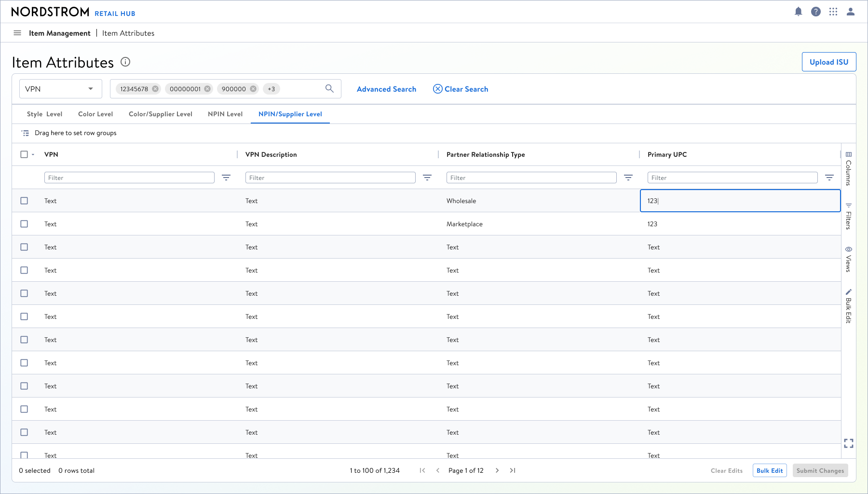
Task: Expand the +3 hidden search chips
Action: (x=271, y=89)
